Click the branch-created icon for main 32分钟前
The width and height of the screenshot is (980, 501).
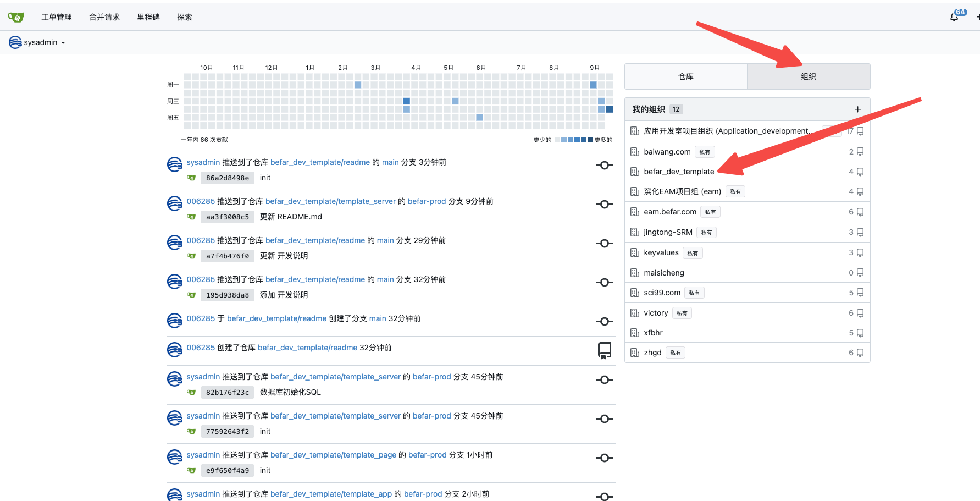click(x=605, y=321)
